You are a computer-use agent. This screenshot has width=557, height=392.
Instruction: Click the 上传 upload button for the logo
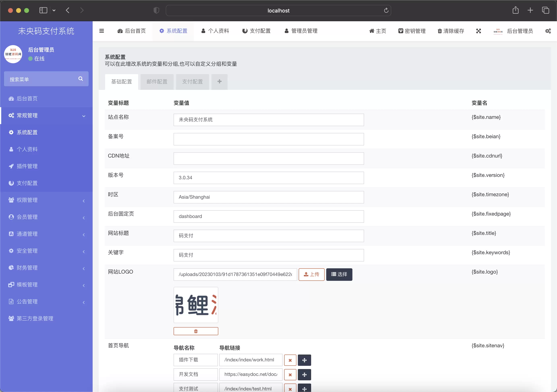[312, 275]
